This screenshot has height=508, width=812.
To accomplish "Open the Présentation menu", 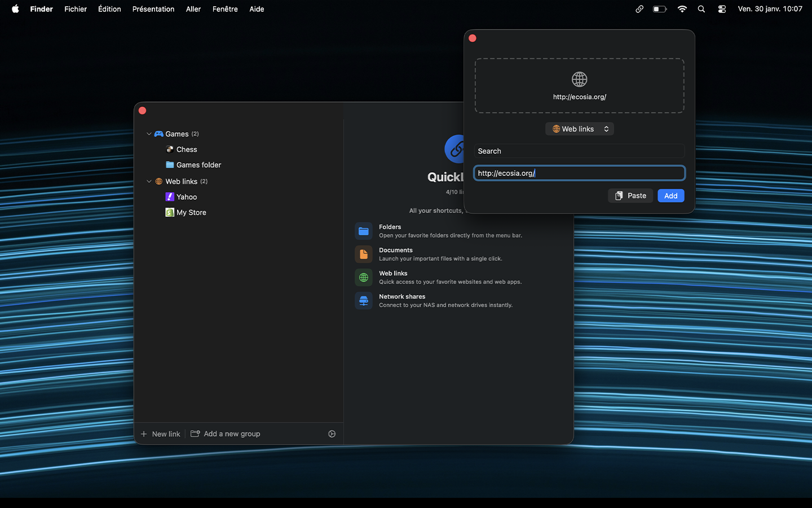I will [153, 9].
